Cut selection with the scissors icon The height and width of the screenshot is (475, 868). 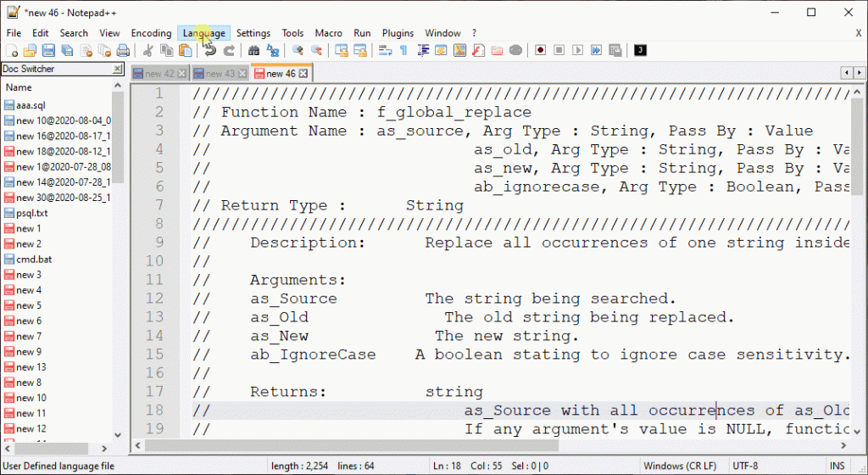(147, 50)
